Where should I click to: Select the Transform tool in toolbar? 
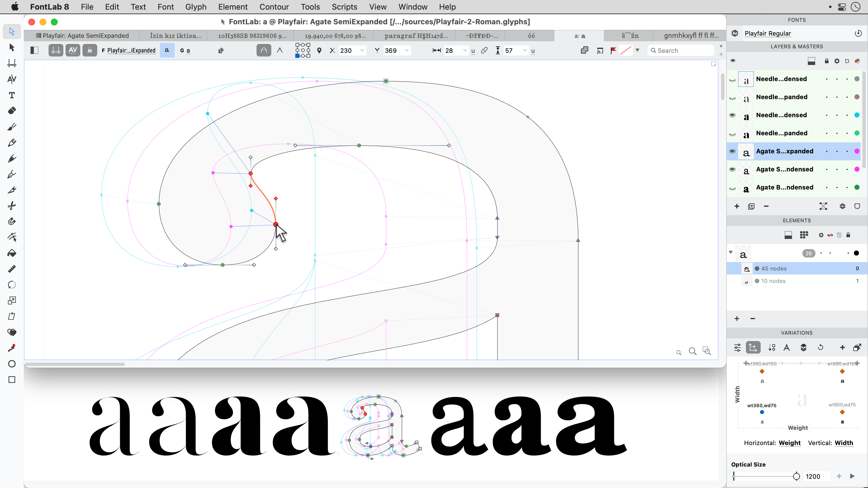click(x=11, y=316)
